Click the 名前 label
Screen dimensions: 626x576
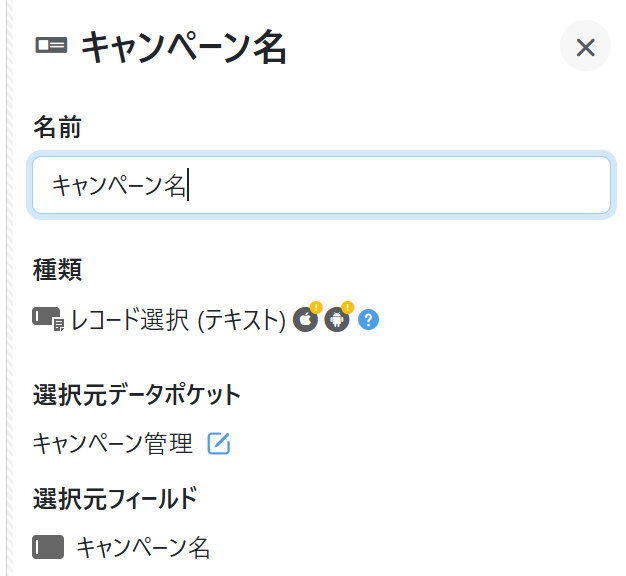tap(58, 127)
